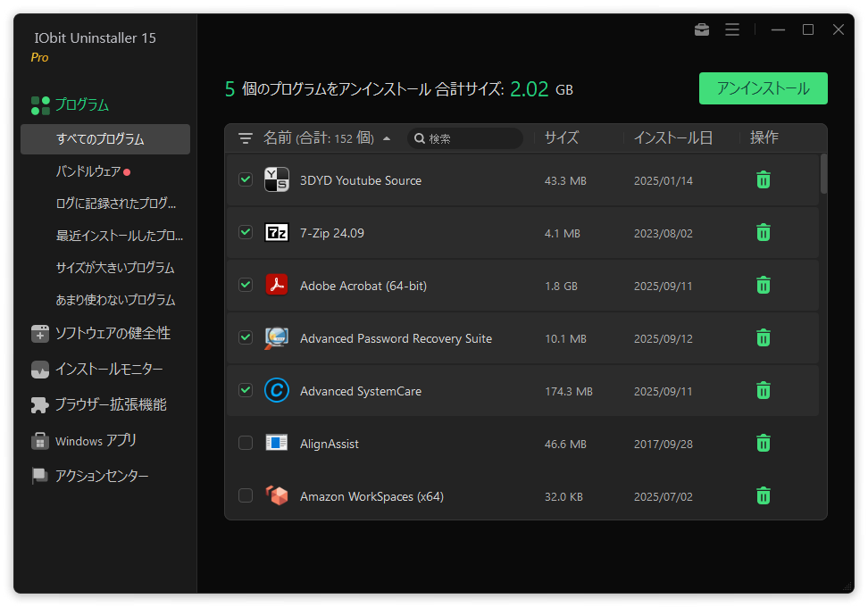This screenshot has height=607, width=868.
Task: Uncheck 3DYD Youtube Source checkbox
Action: pyautogui.click(x=246, y=180)
